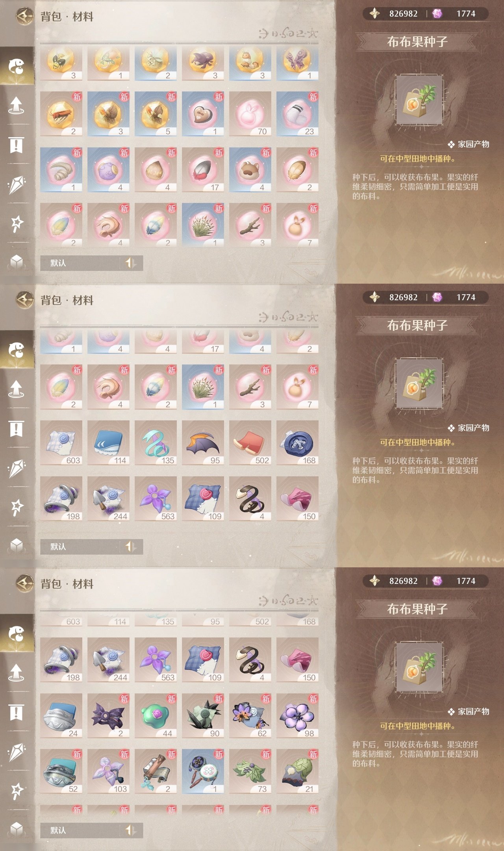This screenshot has height=851, width=504.
Task: Choose the bat wing material with count 95
Action: coord(203,443)
